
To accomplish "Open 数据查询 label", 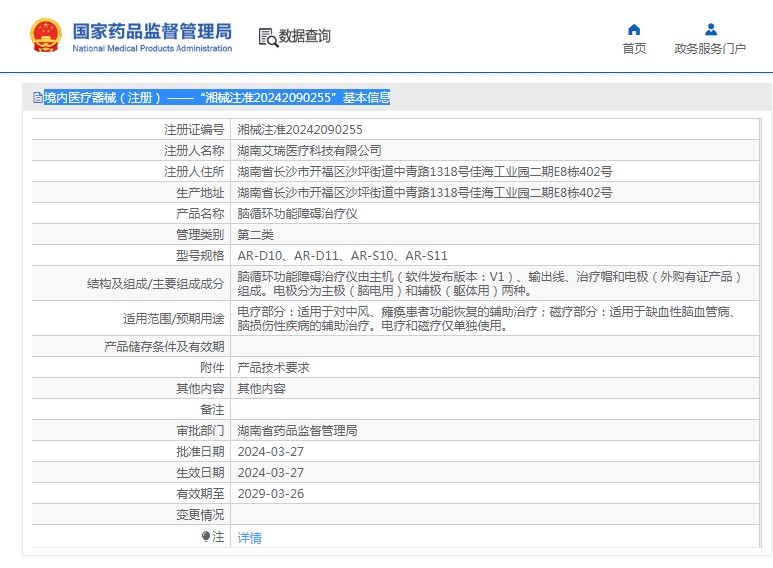I will tap(305, 36).
